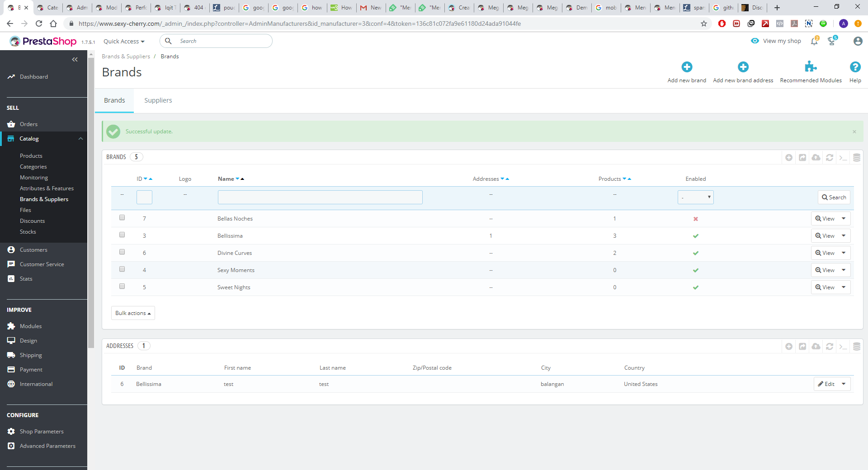The image size is (868, 470).
Task: Edit the Bellissima address
Action: [x=826, y=384]
